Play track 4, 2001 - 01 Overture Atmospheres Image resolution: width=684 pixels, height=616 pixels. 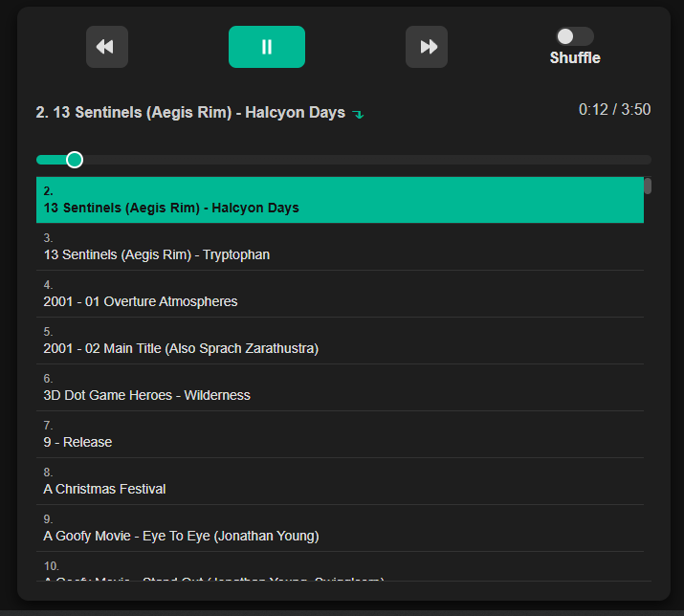[x=340, y=294]
